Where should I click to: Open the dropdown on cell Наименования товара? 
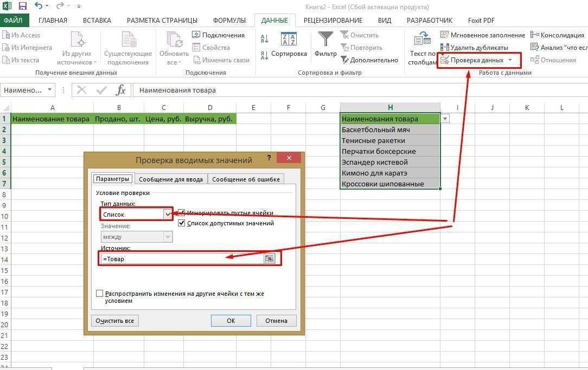pyautogui.click(x=444, y=118)
